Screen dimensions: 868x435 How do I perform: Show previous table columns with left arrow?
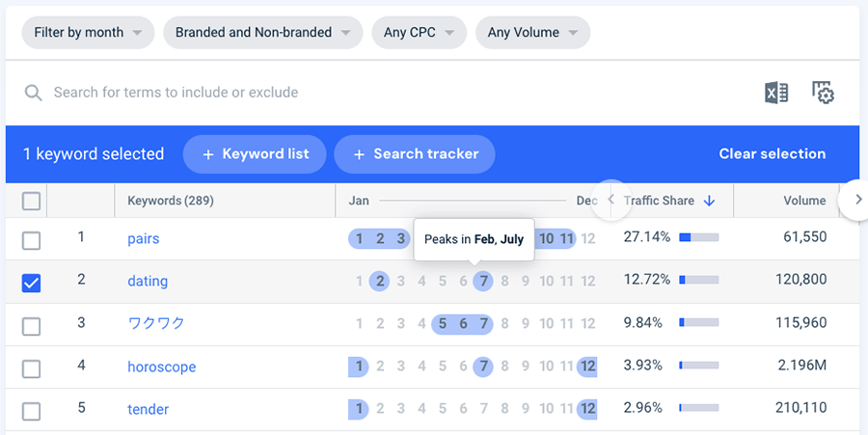tap(611, 200)
